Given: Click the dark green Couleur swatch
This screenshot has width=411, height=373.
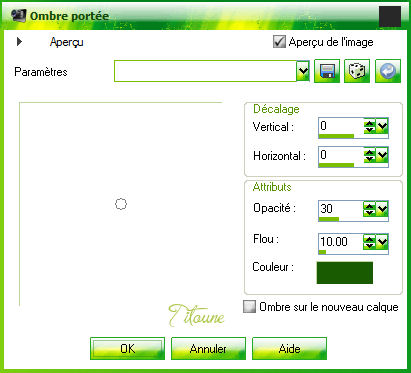Looking at the screenshot, I should 345,273.
